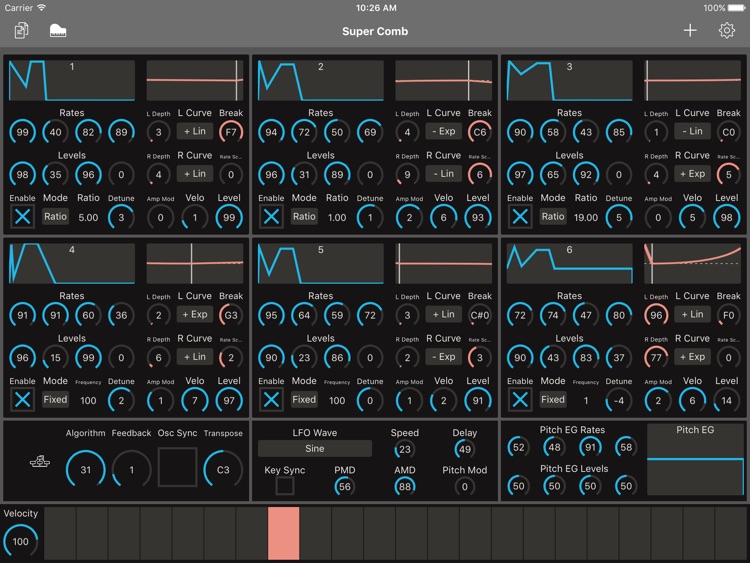Edit operator 1 ratio value 5.00

coord(88,218)
